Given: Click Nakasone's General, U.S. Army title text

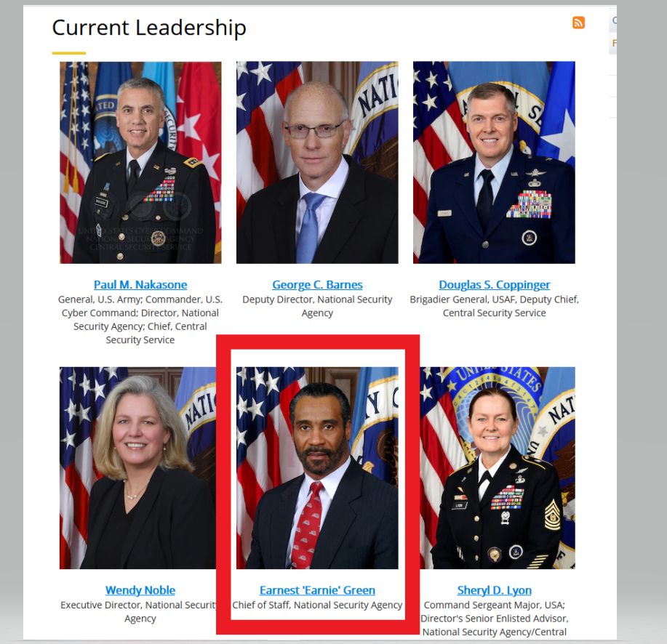Looking at the screenshot, I should 140,320.
